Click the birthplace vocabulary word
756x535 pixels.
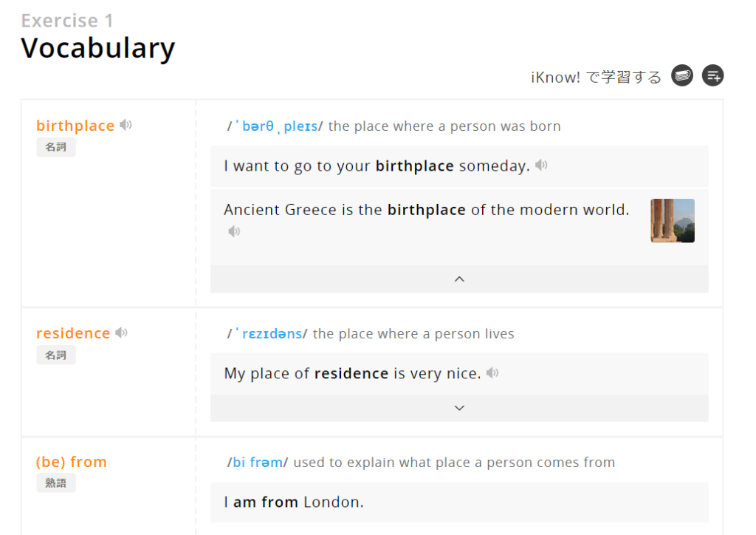coord(75,126)
